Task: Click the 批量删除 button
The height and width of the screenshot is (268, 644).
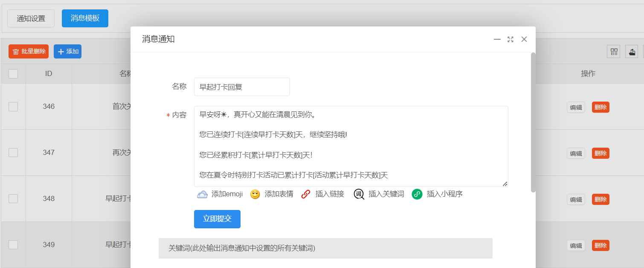Action: coord(29,52)
